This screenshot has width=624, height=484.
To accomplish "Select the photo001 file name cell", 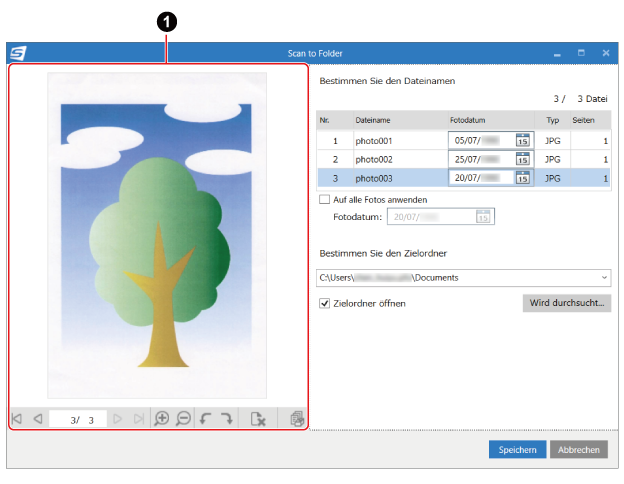I will [400, 141].
